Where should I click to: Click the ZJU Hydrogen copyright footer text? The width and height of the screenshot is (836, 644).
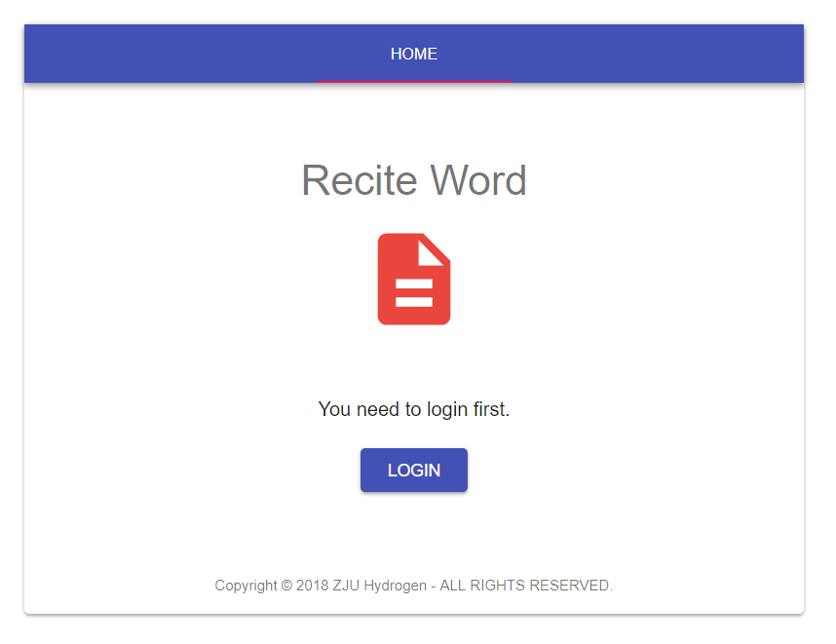[x=414, y=586]
